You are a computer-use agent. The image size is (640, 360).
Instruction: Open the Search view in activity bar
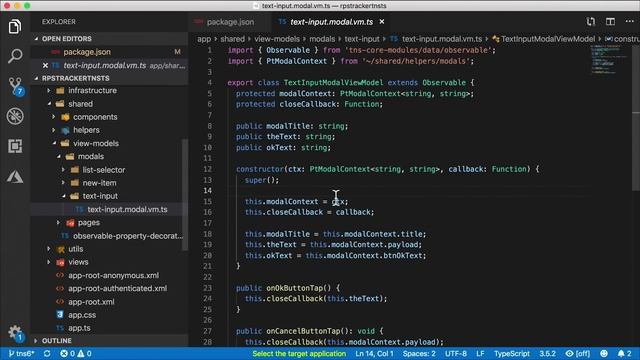tap(15, 56)
